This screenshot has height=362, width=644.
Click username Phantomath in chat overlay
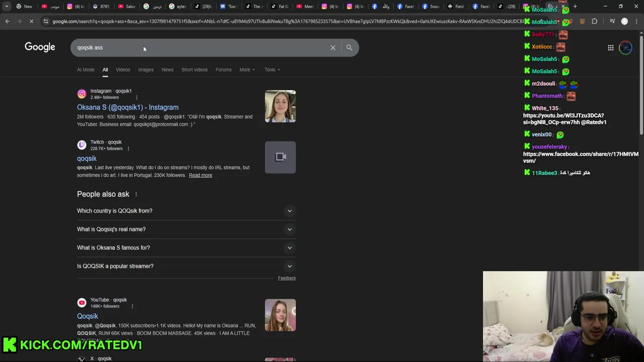(x=547, y=96)
